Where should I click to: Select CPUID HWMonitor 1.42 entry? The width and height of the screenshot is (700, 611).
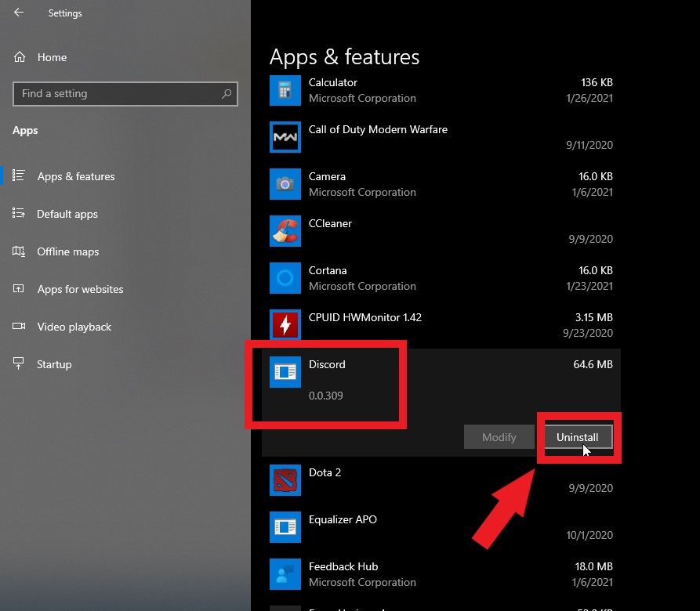(x=441, y=325)
